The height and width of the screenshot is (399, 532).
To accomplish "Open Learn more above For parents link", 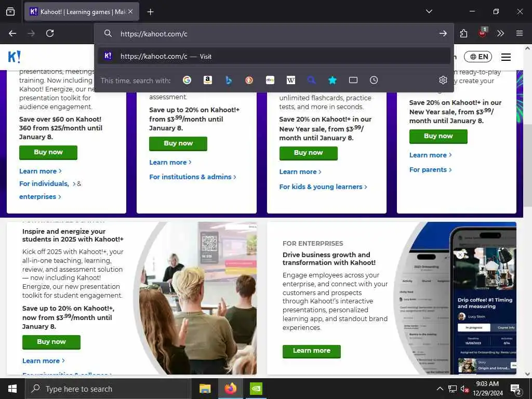I will [x=431, y=155].
